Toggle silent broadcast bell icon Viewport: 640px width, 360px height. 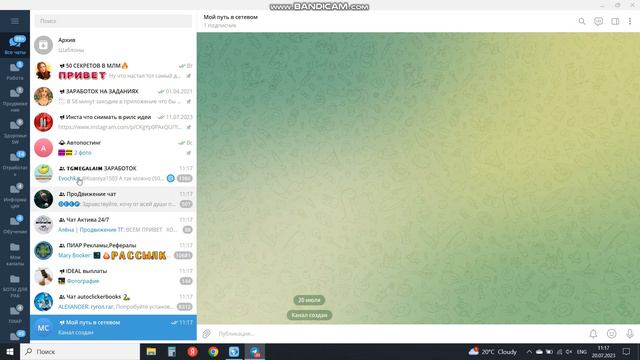click(x=593, y=334)
